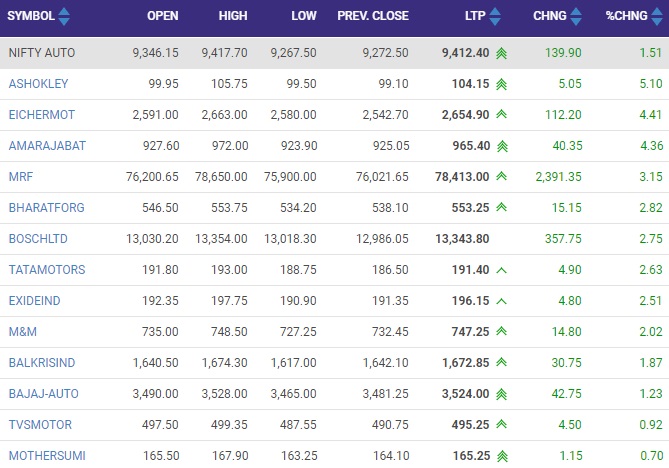This screenshot has width=669, height=468.
Task: Select BOSCHLTD LTP value 13,343.80
Action: pyautogui.click(x=462, y=239)
